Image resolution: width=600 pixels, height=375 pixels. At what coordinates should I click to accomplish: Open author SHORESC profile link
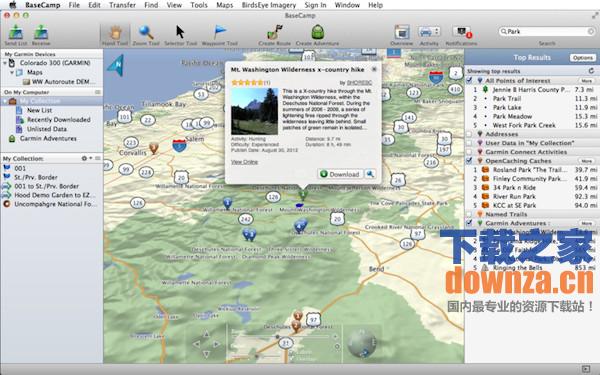tap(359, 83)
